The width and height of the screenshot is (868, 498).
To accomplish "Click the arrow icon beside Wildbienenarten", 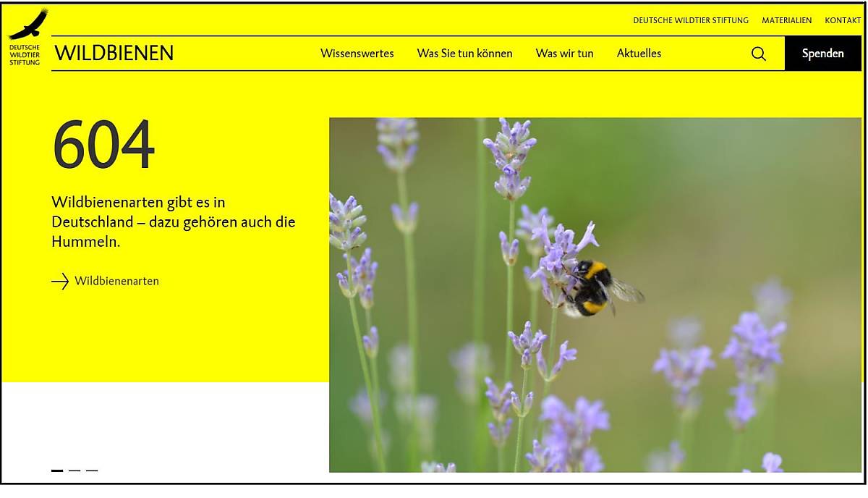I will pos(60,281).
